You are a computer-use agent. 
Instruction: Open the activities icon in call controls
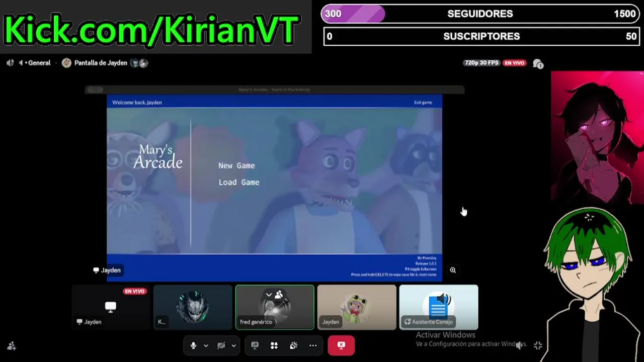click(x=274, y=345)
